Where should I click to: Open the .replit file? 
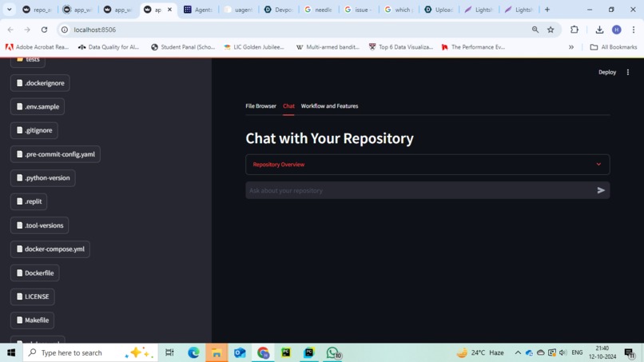[29, 201]
